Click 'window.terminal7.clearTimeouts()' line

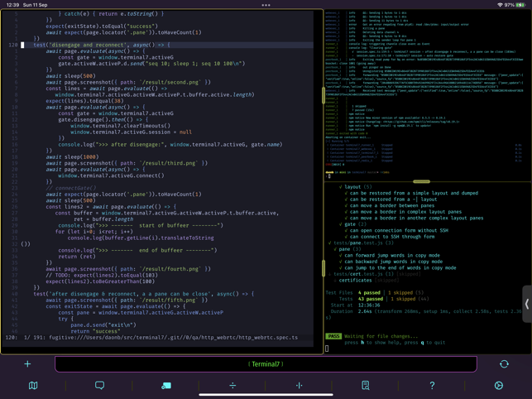(121, 126)
